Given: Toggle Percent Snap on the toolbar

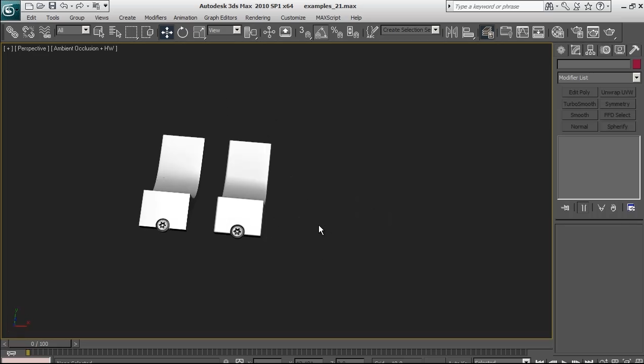Looking at the screenshot, I should pyautogui.click(x=337, y=32).
